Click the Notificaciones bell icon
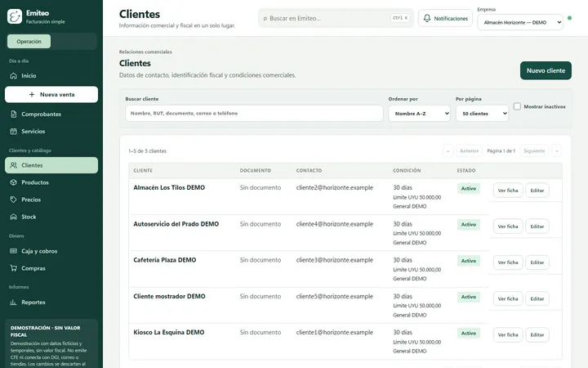Image resolution: width=588 pixels, height=368 pixels. click(x=427, y=18)
